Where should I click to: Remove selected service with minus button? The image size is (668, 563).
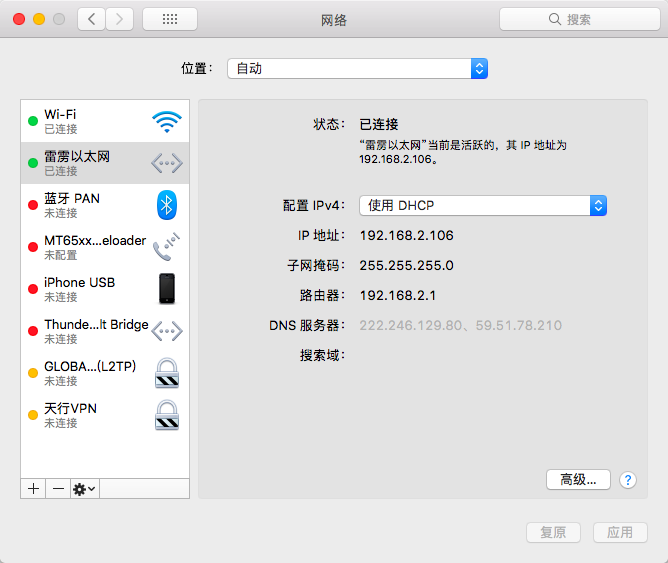click(x=58, y=488)
